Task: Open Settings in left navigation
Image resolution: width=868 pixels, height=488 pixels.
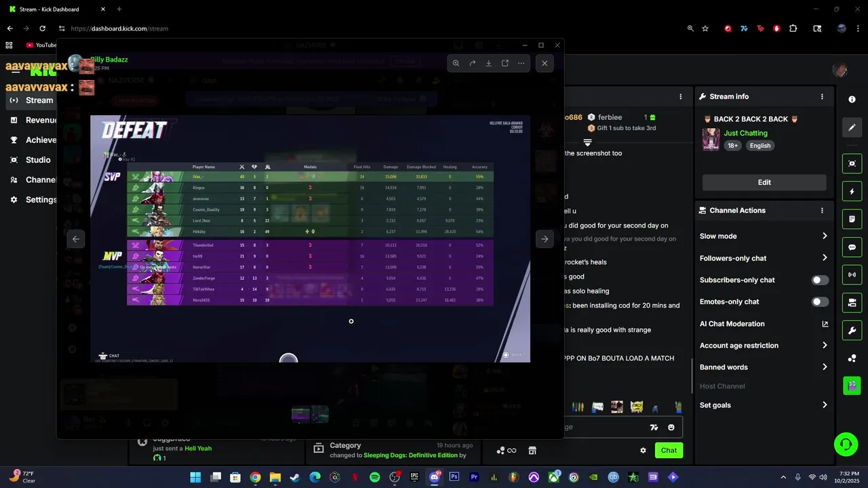Action: click(32, 200)
